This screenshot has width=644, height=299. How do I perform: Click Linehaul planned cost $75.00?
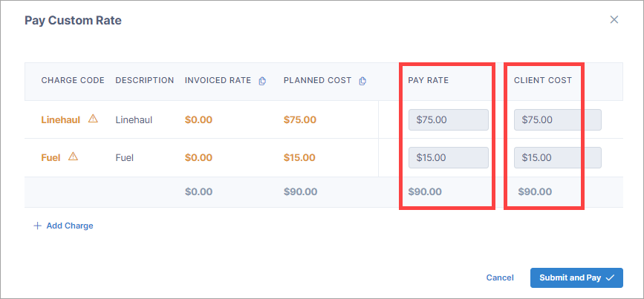point(300,120)
